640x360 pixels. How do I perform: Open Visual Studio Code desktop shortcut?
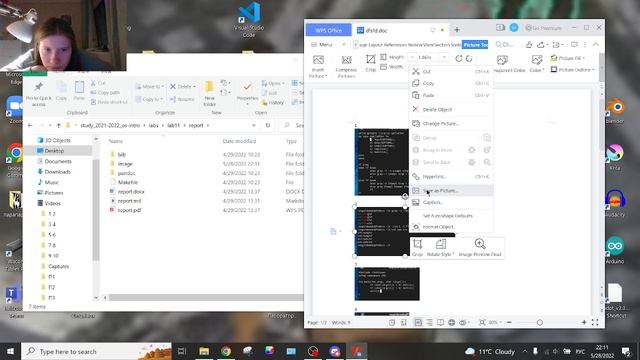(x=249, y=20)
